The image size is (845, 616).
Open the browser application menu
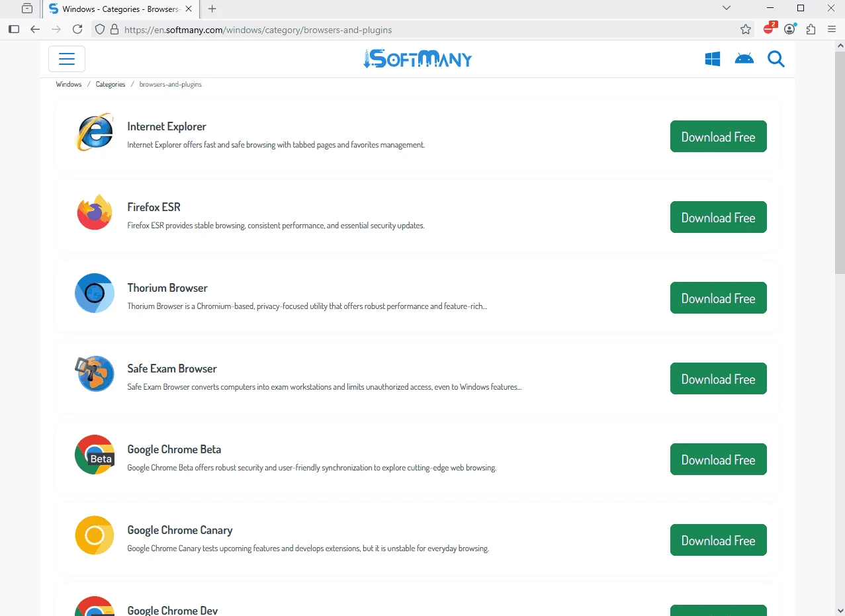click(x=832, y=29)
